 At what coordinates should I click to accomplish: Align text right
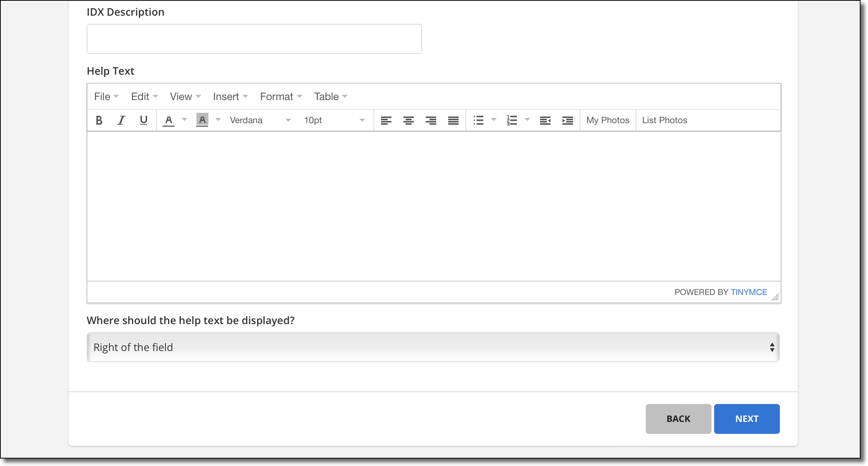pos(431,120)
